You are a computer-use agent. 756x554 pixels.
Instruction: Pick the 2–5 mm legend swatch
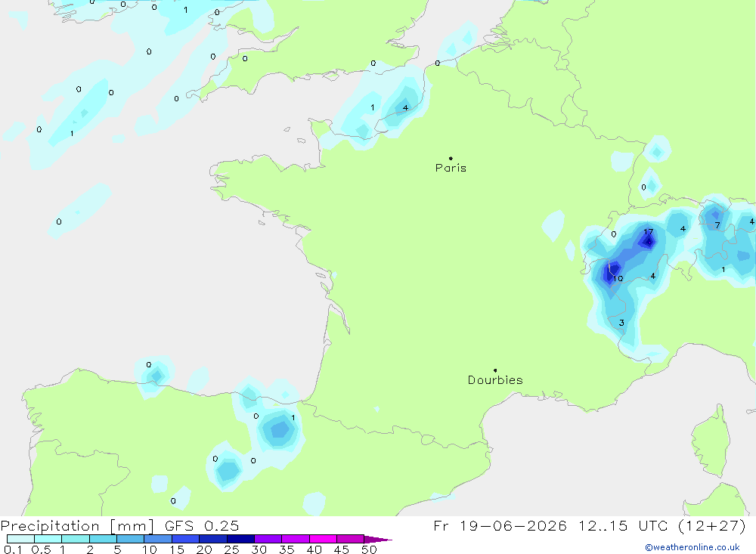(x=103, y=539)
